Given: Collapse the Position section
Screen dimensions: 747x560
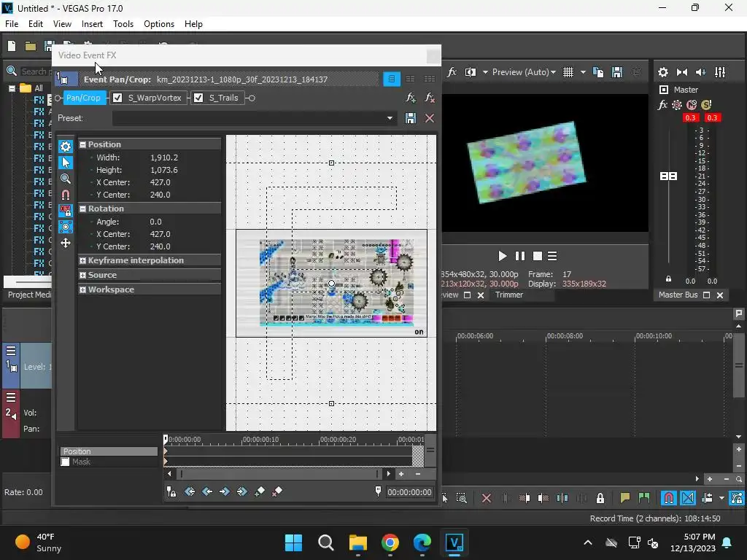Looking at the screenshot, I should coord(82,144).
